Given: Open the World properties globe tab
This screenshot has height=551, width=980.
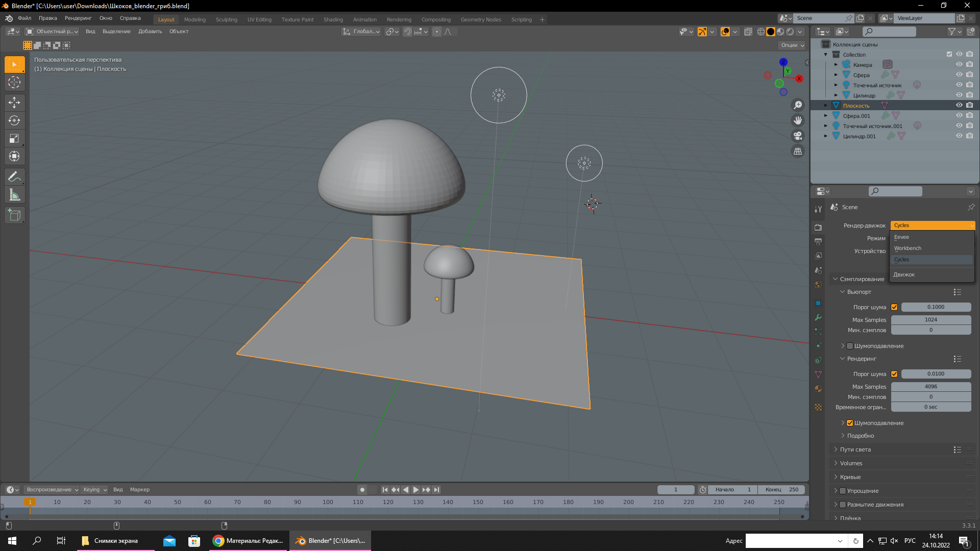Looking at the screenshot, I should pyautogui.click(x=818, y=285).
